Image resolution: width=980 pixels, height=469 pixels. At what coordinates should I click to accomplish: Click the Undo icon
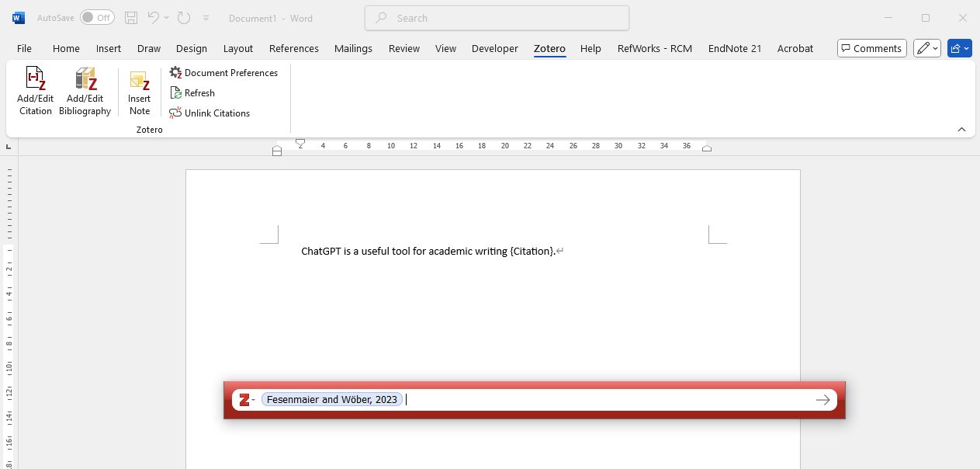click(154, 18)
